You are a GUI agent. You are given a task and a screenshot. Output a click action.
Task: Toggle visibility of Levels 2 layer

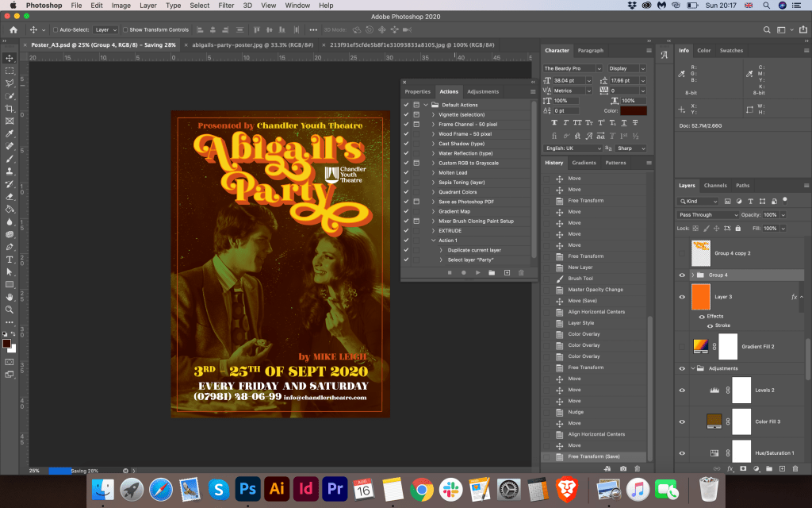point(682,390)
